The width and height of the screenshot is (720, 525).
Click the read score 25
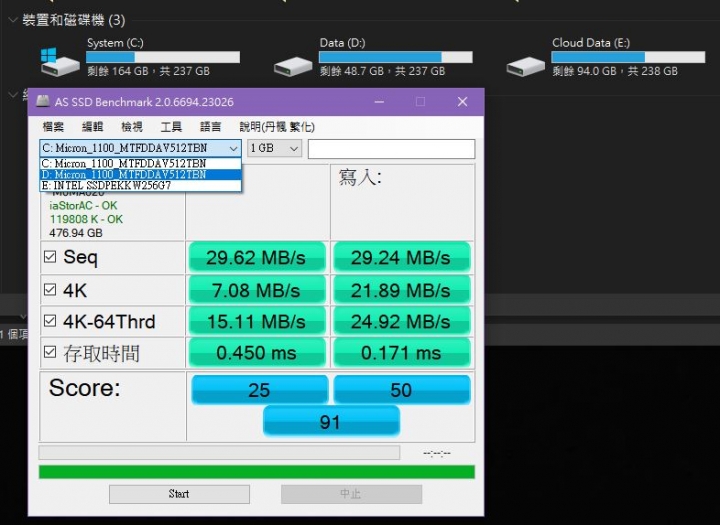[259, 390]
